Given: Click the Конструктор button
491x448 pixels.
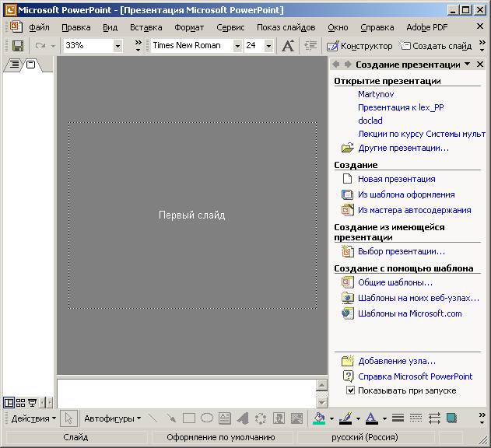Looking at the screenshot, I should click(359, 46).
